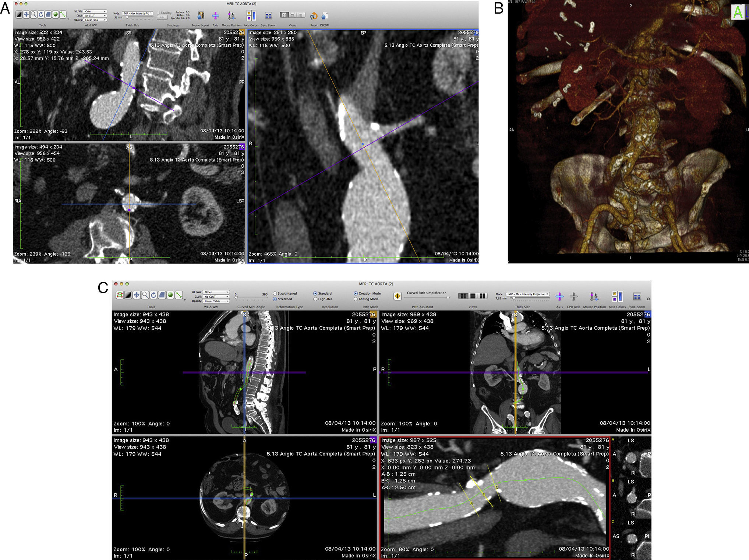Select High-Res resolution radio button
749x560 pixels.
tap(315, 299)
